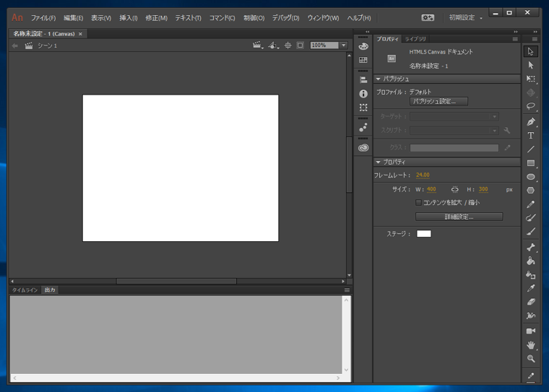Click the stage vertical scrollbar thumb
This screenshot has height=392, width=549.
(x=349, y=165)
